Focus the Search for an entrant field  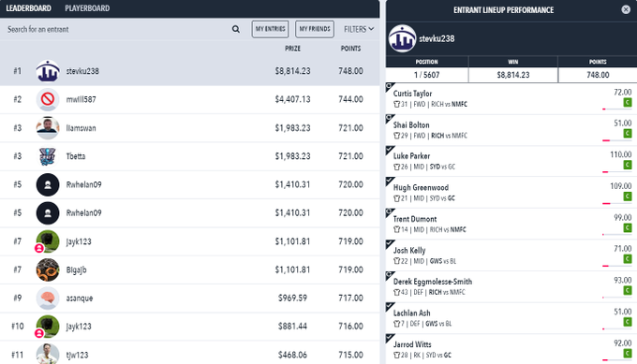(x=118, y=29)
